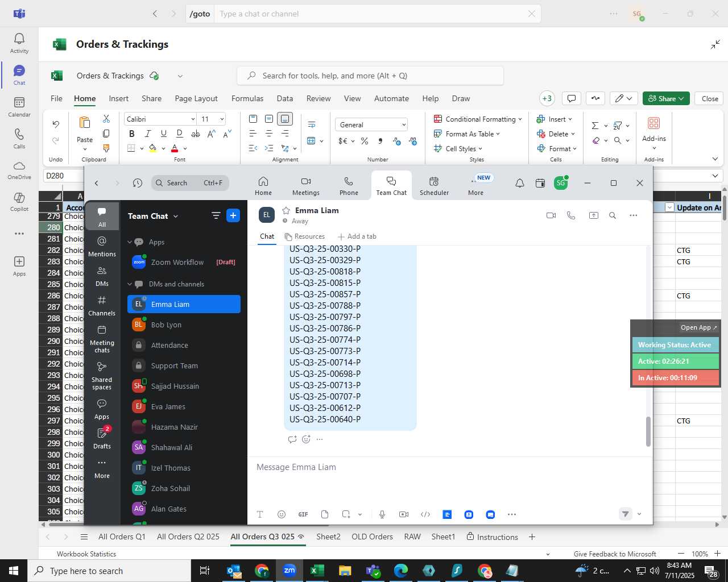728x582 pixels.
Task: Toggle Underline formatting in the Excel ribbon
Action: (164, 134)
